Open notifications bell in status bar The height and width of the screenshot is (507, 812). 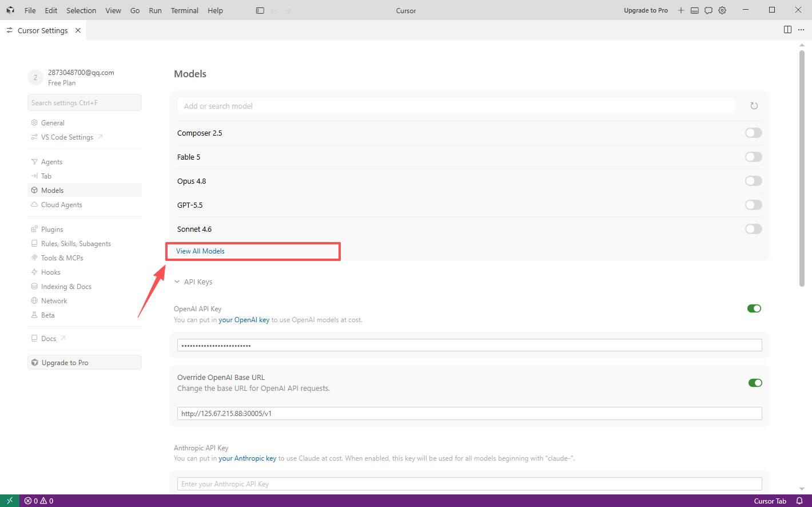click(x=799, y=501)
